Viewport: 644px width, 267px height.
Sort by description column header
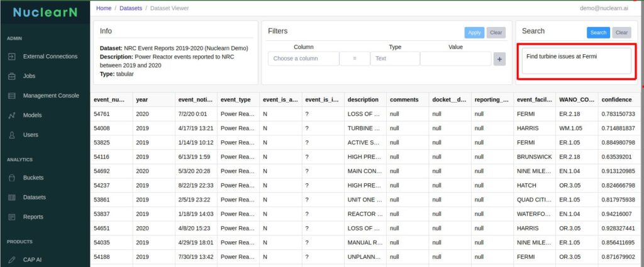pos(365,99)
